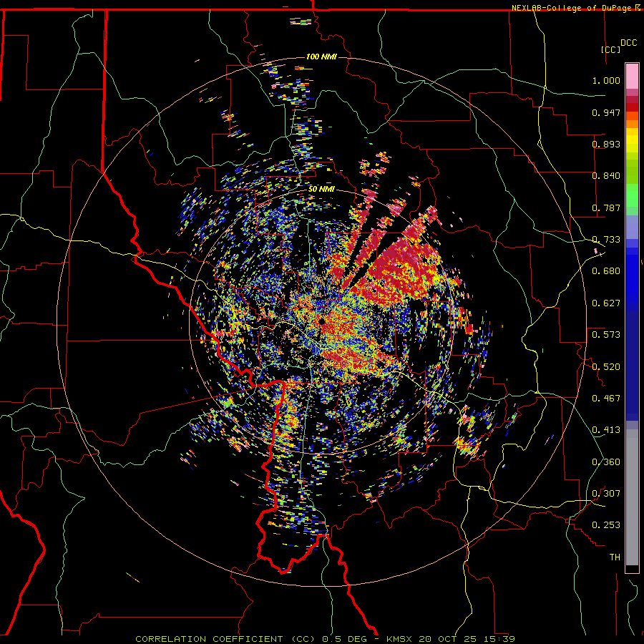
Task: Click the 0.467 scale value
Action: click(x=606, y=398)
